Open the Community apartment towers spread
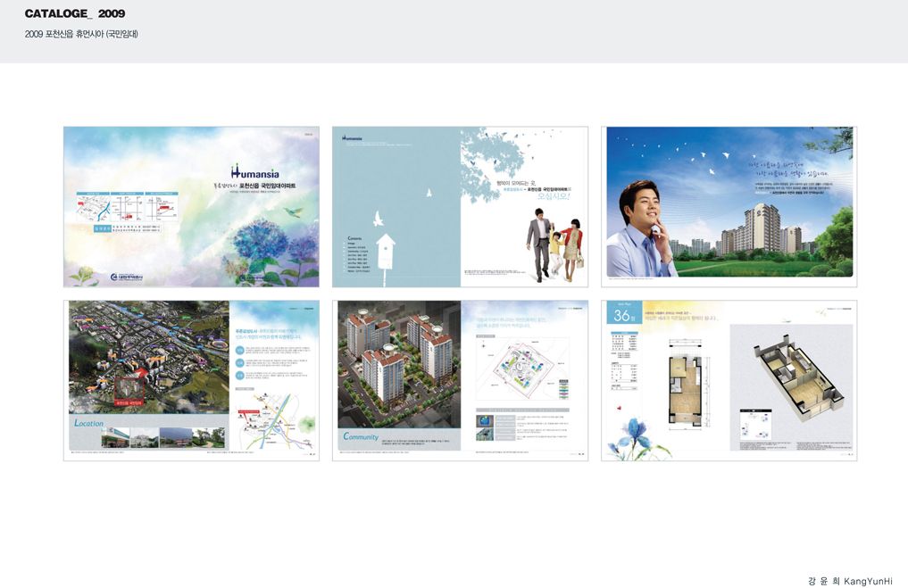Viewport: 908px width, 588px height. tap(460, 380)
